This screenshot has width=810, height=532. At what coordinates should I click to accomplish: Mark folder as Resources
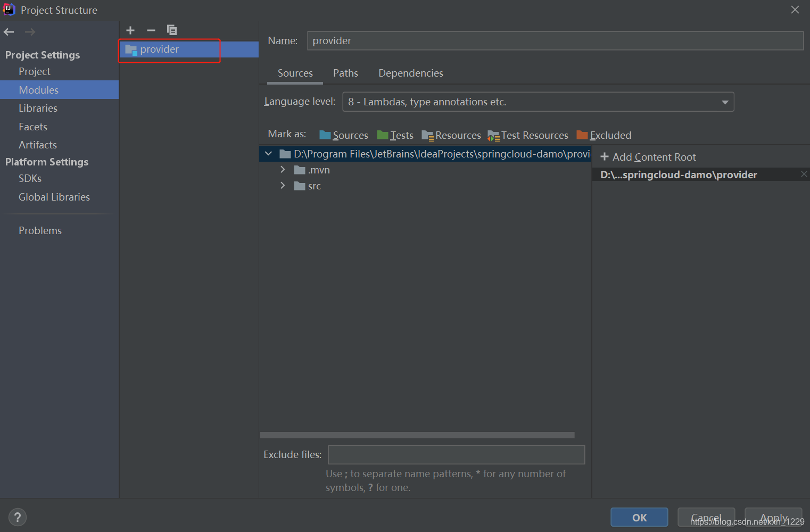451,135
